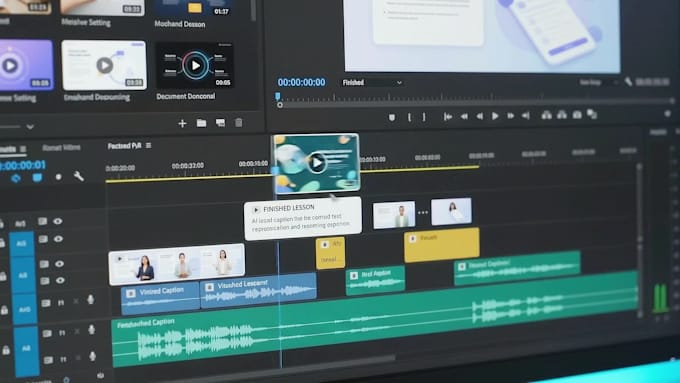Toggle the blue linked selection icon

[x=37, y=177]
